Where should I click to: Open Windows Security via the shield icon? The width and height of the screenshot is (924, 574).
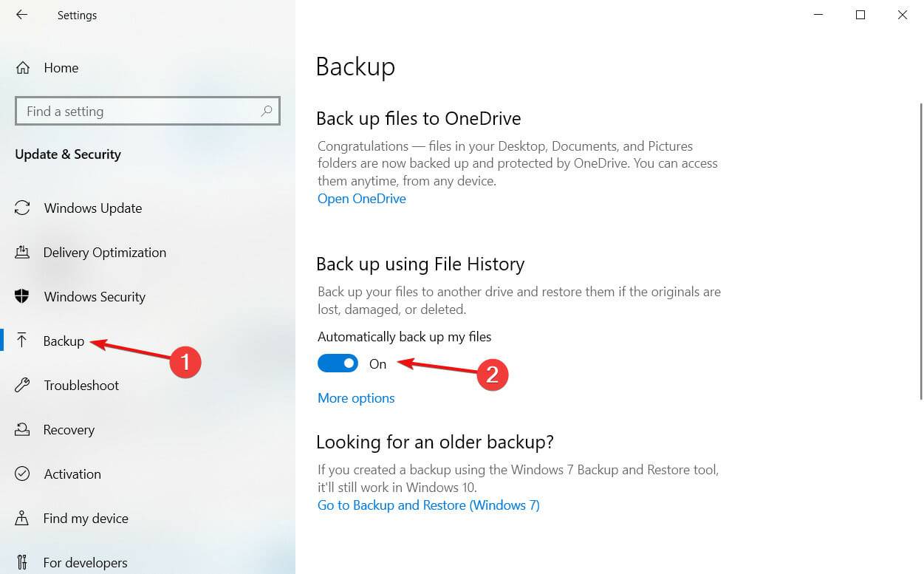21,296
